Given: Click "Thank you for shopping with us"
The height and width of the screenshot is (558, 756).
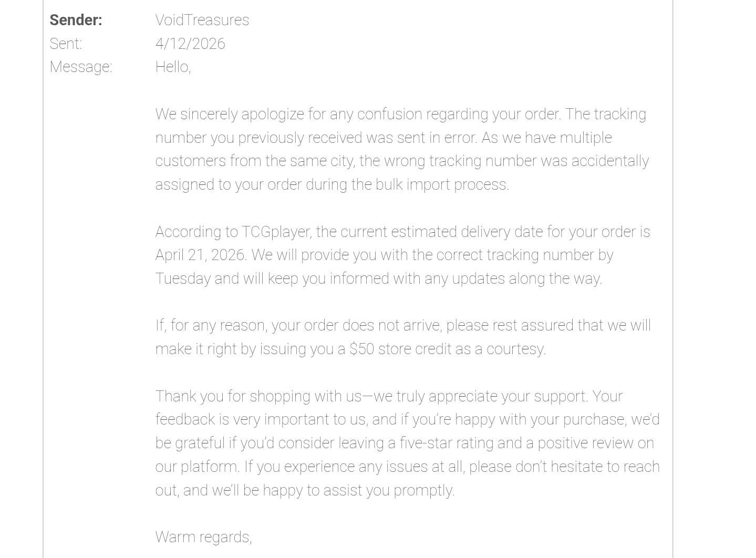Looking at the screenshot, I should click(258, 396).
